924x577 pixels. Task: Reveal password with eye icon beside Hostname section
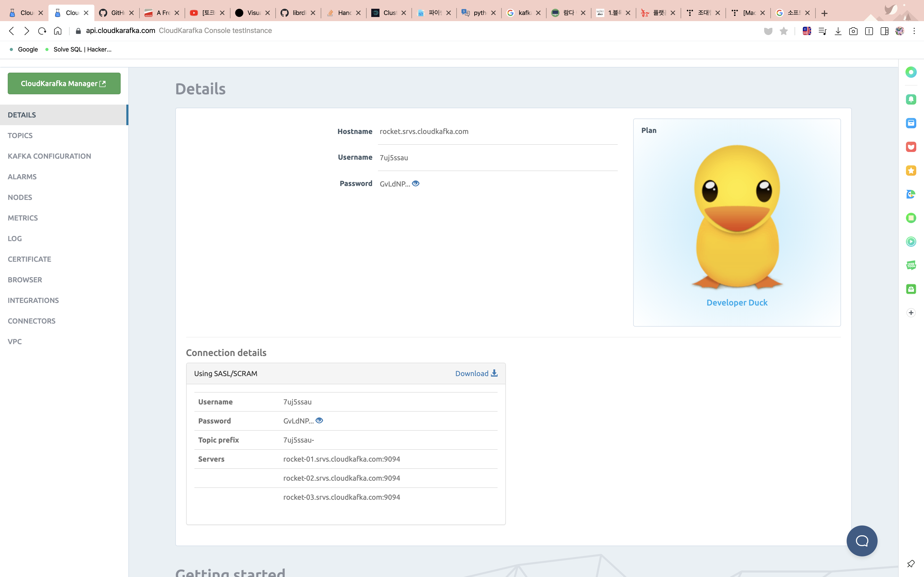415,184
